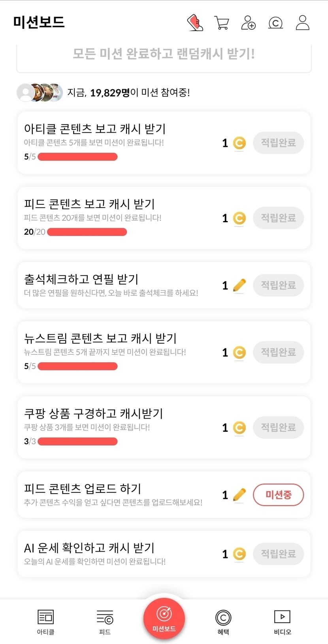Screen dimensions: 328x644
Task: Tap the participant profile avatars
Action: click(40, 93)
